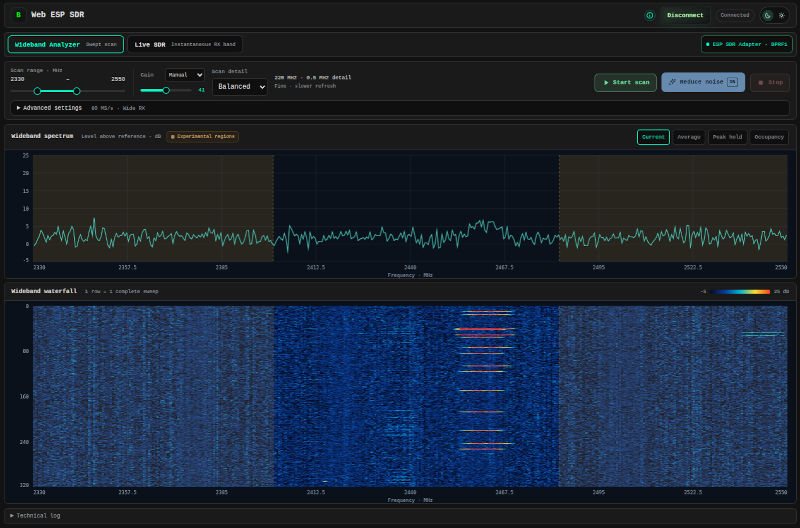The height and width of the screenshot is (528, 800).
Task: Click the Start scan button
Action: coord(626,82)
